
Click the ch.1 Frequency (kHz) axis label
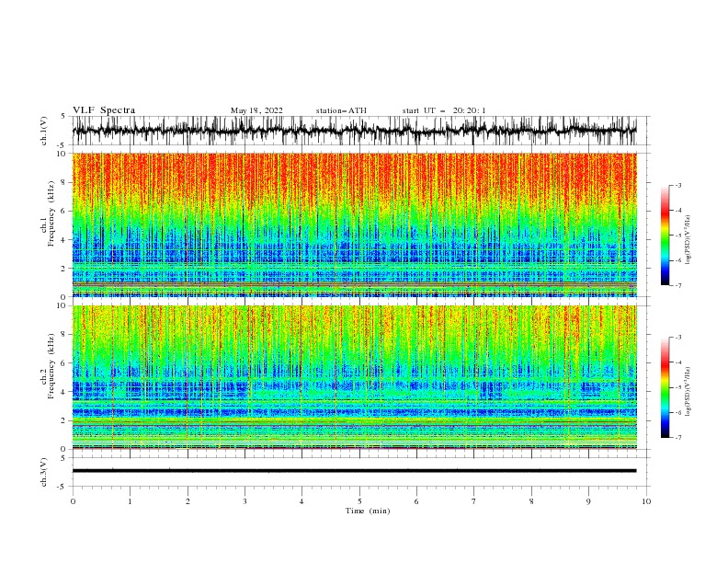click(x=48, y=214)
